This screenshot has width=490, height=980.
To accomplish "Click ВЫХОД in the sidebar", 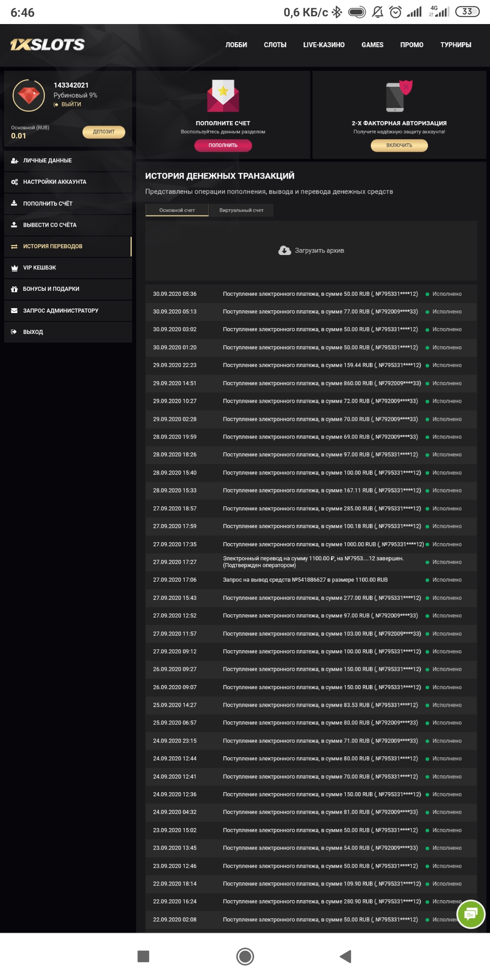I will tap(68, 332).
